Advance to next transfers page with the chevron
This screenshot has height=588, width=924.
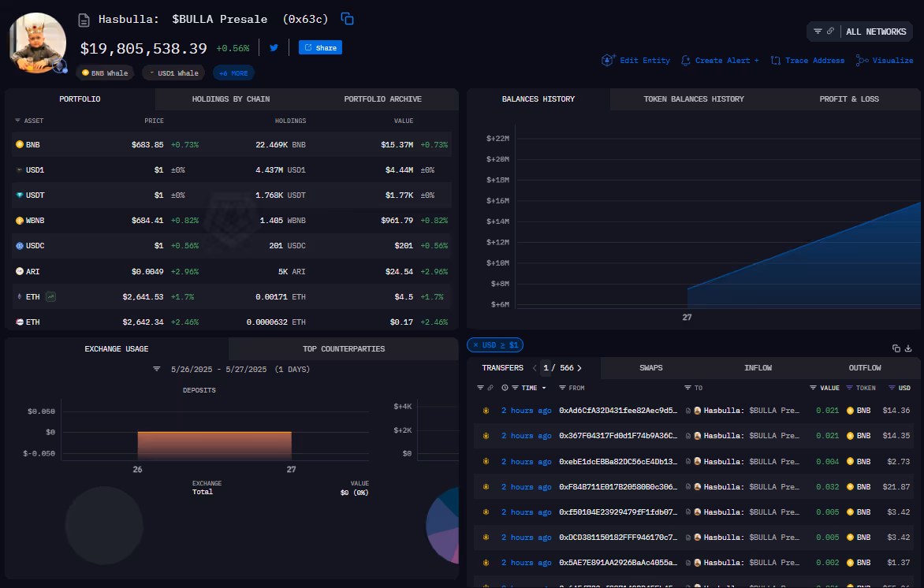(581, 367)
